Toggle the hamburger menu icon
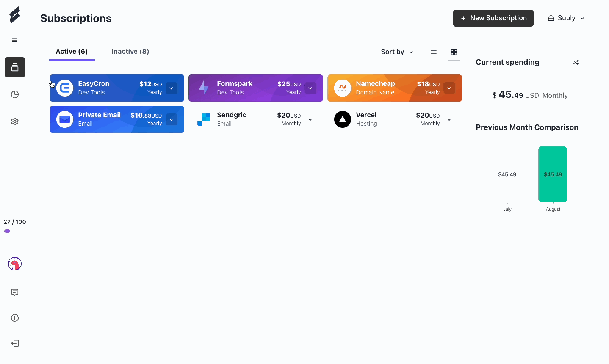609x364 pixels. point(15,40)
